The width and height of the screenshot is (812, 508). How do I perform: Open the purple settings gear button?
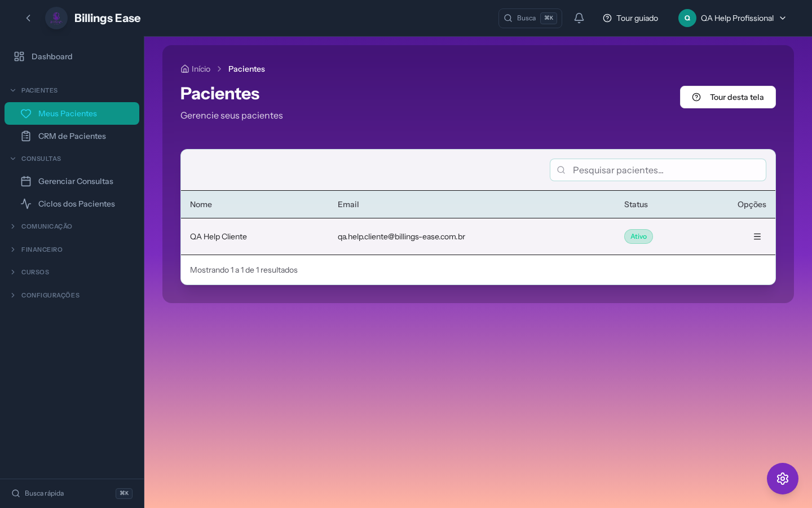point(782,479)
